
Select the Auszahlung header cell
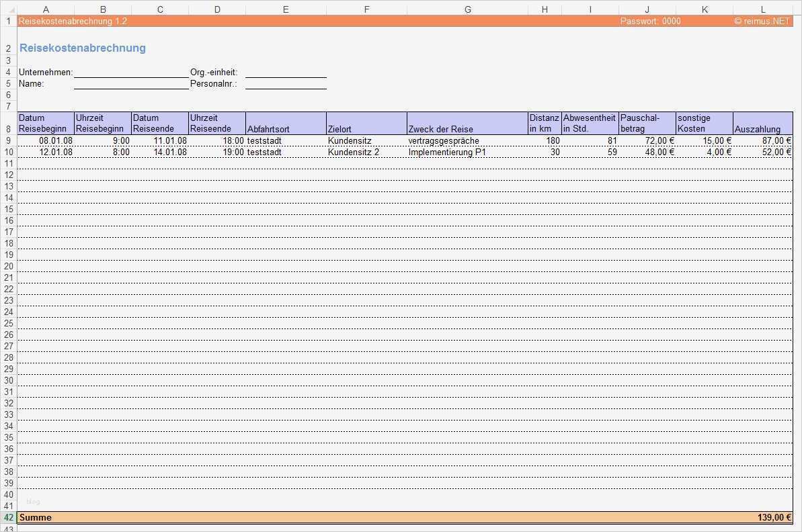tap(762, 123)
